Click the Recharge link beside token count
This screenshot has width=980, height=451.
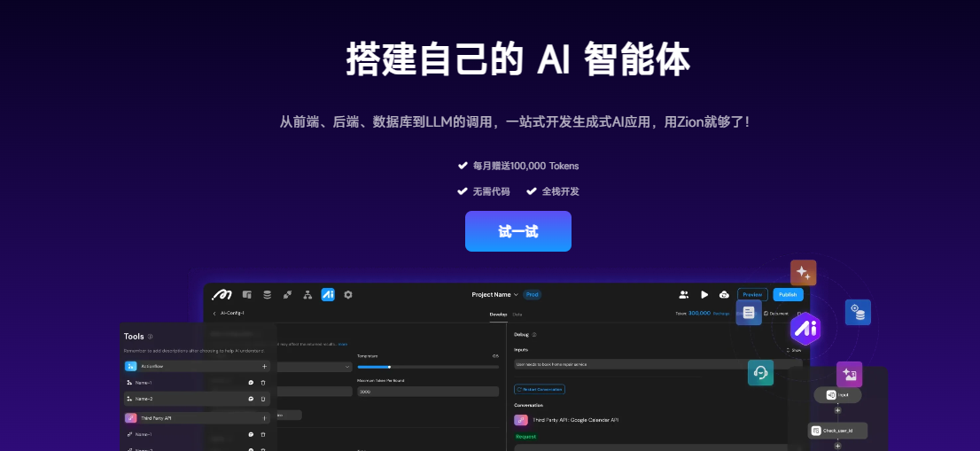click(721, 314)
